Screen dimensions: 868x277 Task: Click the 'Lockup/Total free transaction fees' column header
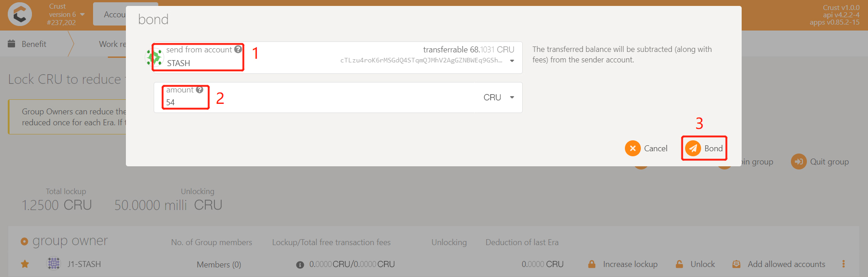point(332,242)
